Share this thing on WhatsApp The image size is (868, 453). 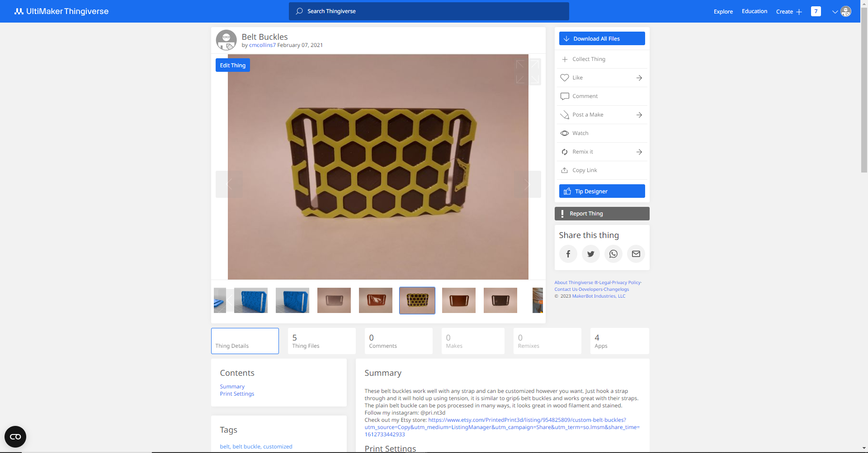(613, 254)
